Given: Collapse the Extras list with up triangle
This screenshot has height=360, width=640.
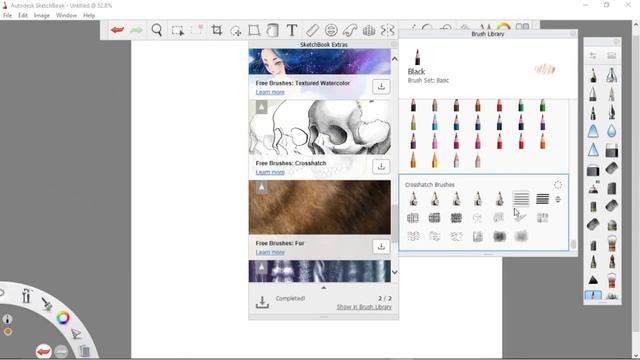Looking at the screenshot, I should (x=324, y=288).
